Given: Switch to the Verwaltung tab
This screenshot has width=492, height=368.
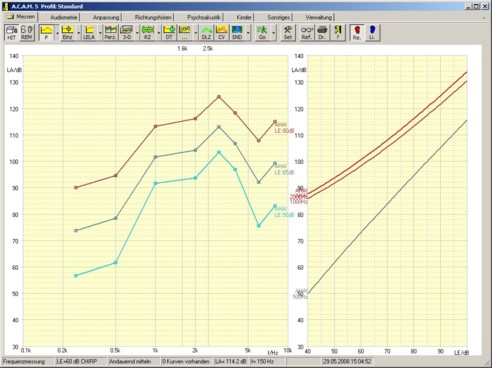Looking at the screenshot, I should coord(319,17).
